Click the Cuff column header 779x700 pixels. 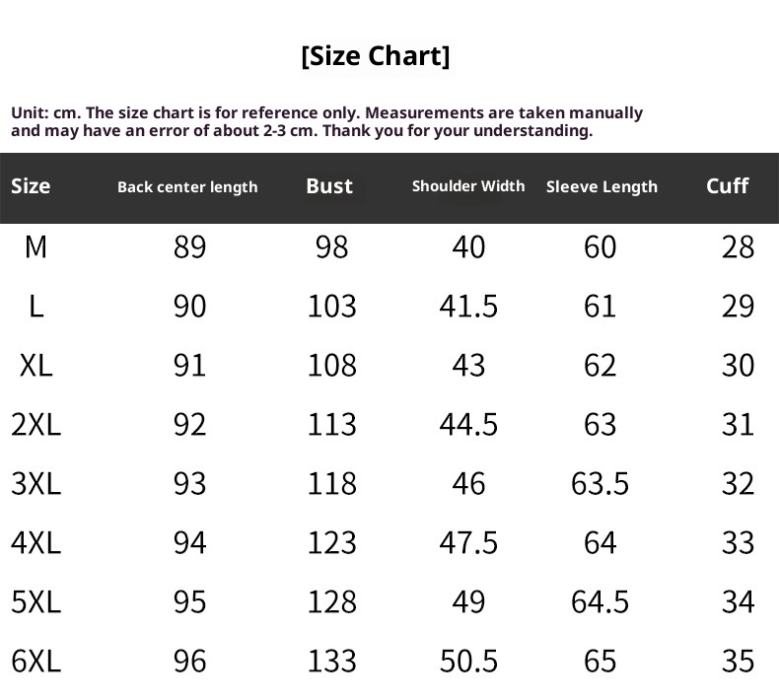728,186
